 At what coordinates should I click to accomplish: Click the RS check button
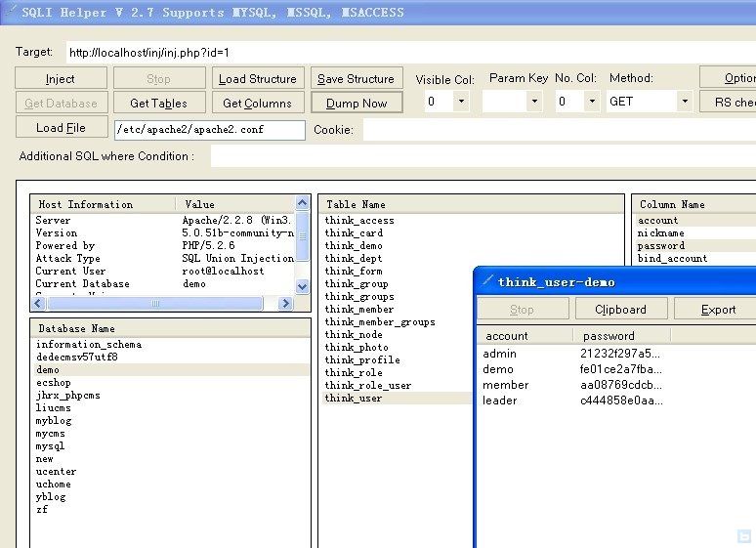point(728,103)
